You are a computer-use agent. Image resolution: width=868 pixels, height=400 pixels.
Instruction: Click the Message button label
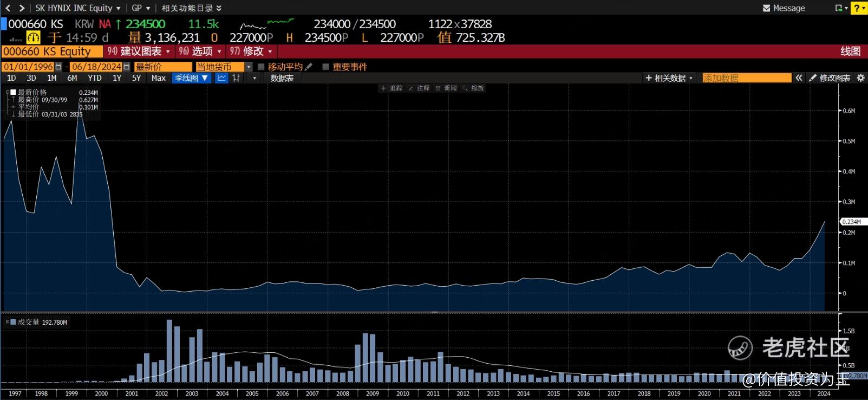click(789, 8)
